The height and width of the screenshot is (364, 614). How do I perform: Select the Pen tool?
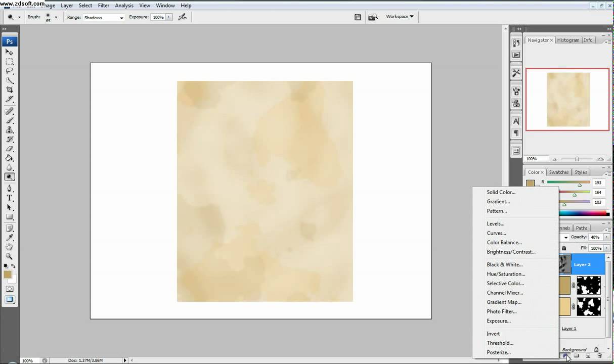[9, 189]
